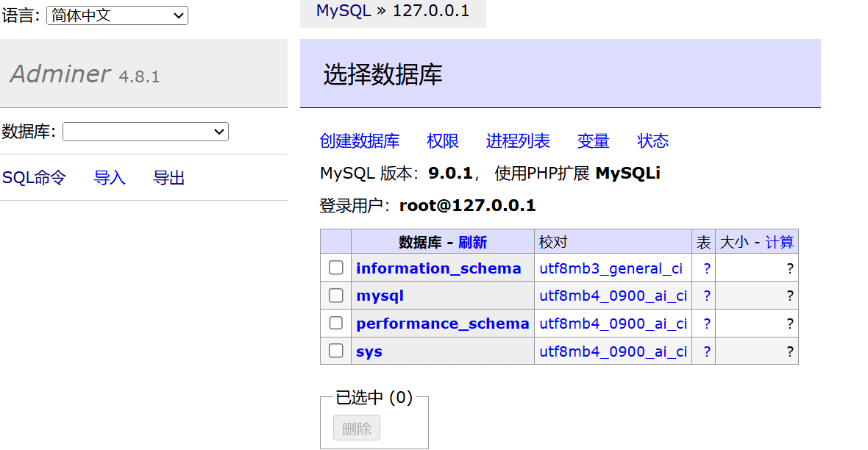Click the 127.0.0.1 server breadcrumb text

[430, 11]
